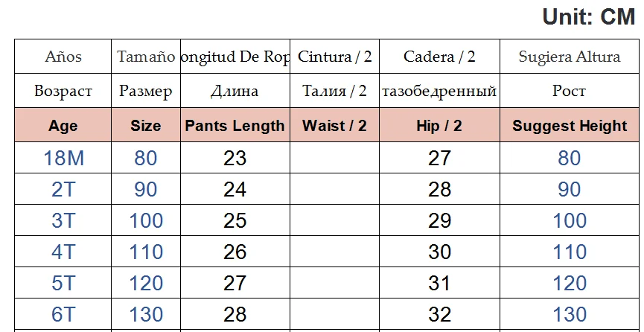The image size is (644, 332).
Task: Select the "Suggest Height" header cell
Action: 570,126
